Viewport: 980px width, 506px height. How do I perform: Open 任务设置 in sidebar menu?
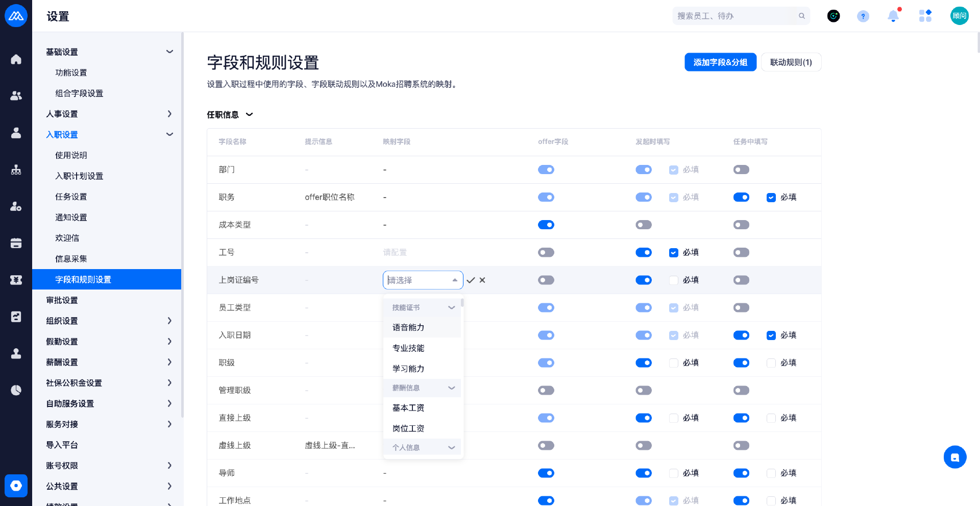pyautogui.click(x=71, y=197)
